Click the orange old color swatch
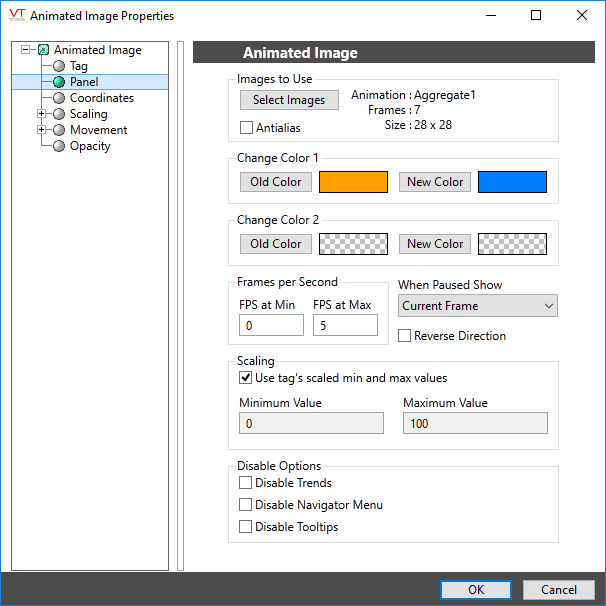 pos(353,182)
